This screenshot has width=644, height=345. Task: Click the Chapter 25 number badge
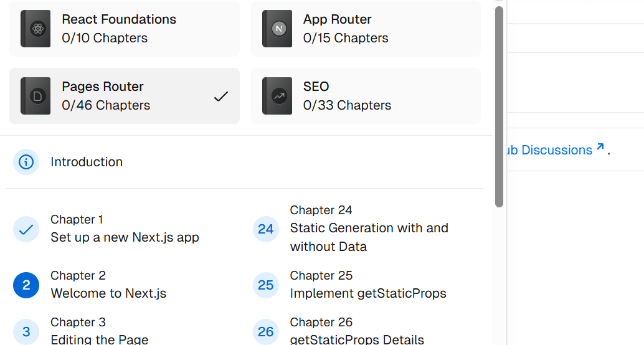(266, 285)
